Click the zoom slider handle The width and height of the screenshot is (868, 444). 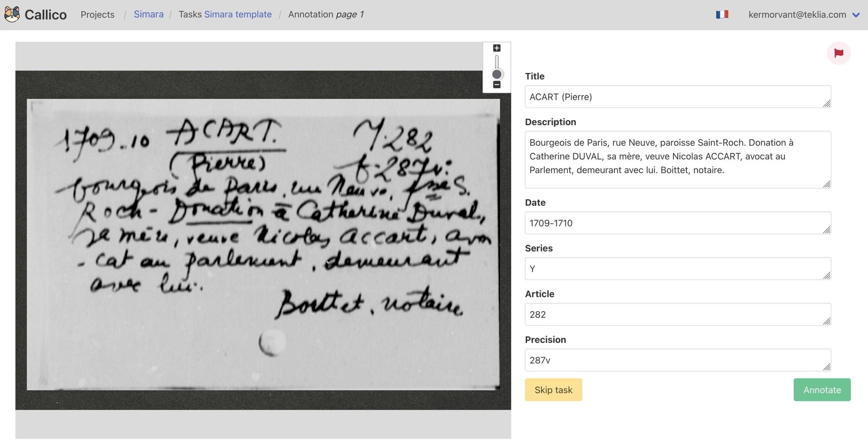tap(497, 75)
